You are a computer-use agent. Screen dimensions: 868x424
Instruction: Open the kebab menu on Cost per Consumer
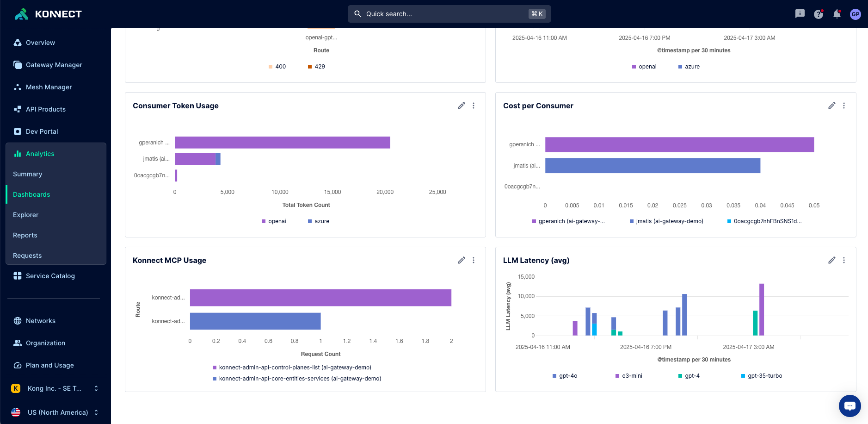tap(843, 106)
